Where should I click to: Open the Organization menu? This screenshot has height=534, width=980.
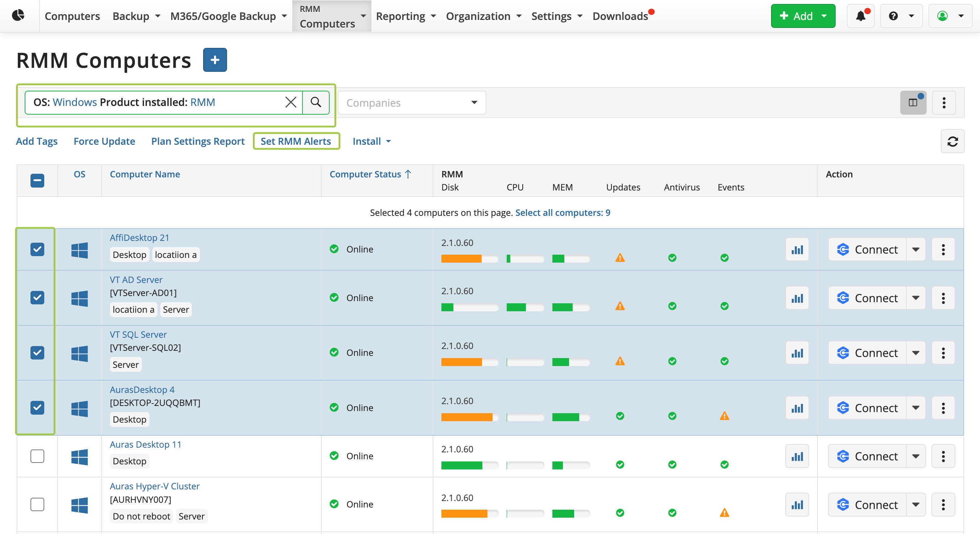click(x=483, y=16)
